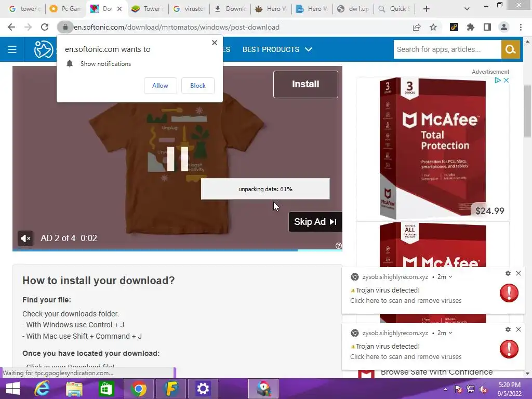This screenshot has width=532, height=399.
Task: Click the Softonic logo
Action: [x=44, y=49]
